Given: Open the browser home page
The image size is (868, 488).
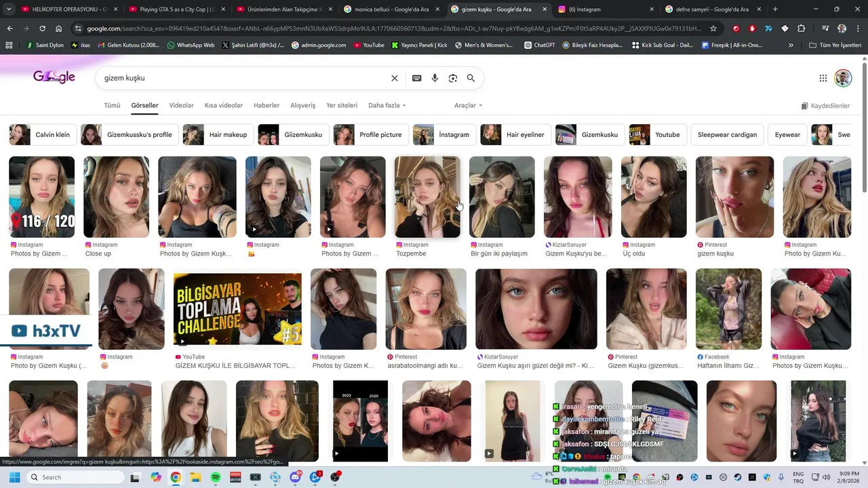Looking at the screenshot, I should 59,28.
